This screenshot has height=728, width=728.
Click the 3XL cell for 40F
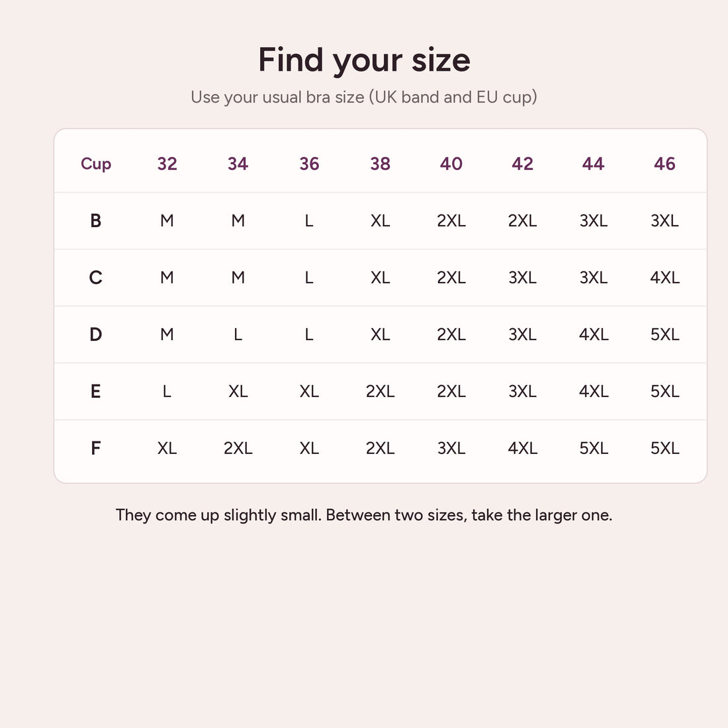[x=451, y=448]
